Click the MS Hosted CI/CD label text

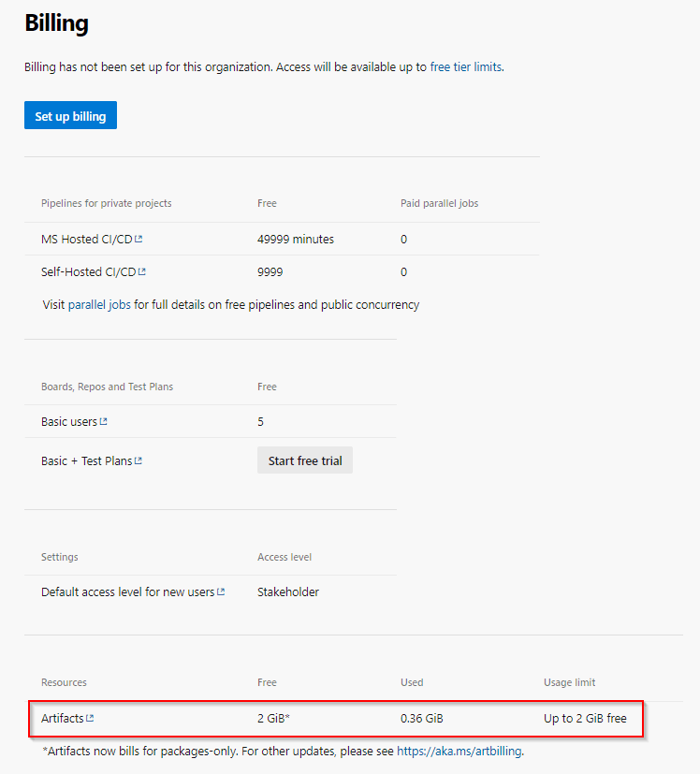(x=86, y=240)
